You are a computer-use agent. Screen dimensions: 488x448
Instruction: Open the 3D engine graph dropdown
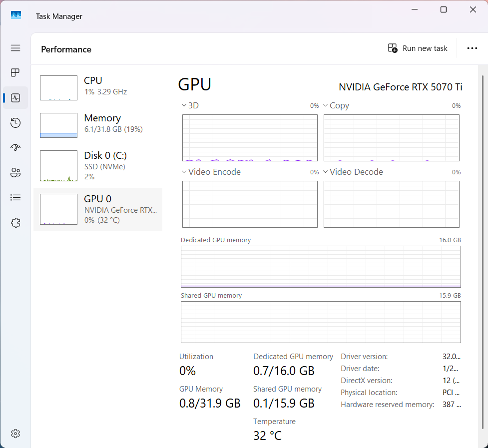point(184,105)
